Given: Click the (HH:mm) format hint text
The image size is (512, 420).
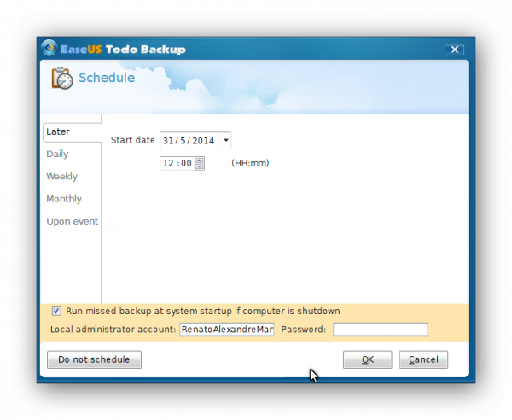Looking at the screenshot, I should point(250,163).
